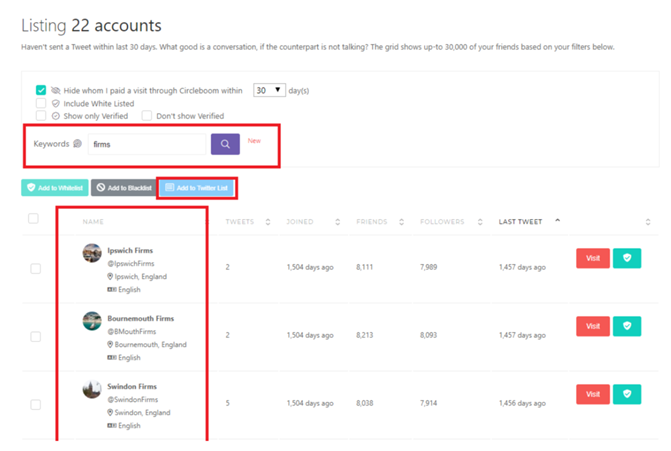Click Ipswich Firms followers value 7,989
This screenshot has height=451, width=671.
tap(428, 267)
